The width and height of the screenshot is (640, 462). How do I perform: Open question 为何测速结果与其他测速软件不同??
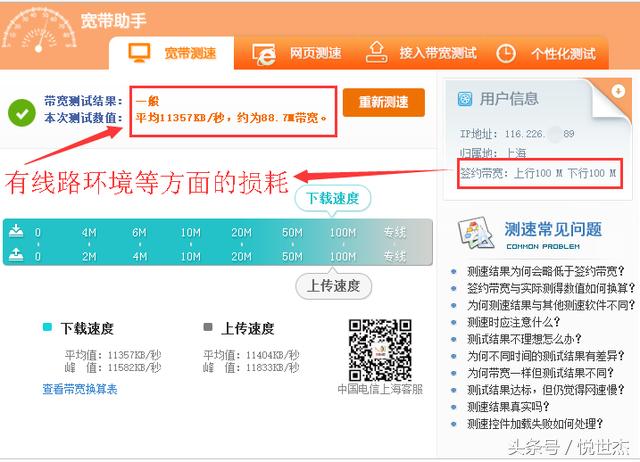point(551,305)
